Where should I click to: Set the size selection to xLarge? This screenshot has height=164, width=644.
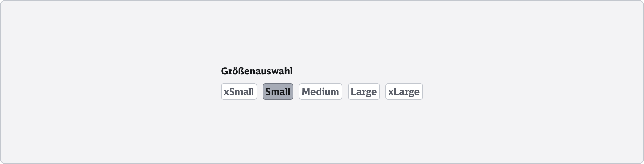(x=404, y=92)
